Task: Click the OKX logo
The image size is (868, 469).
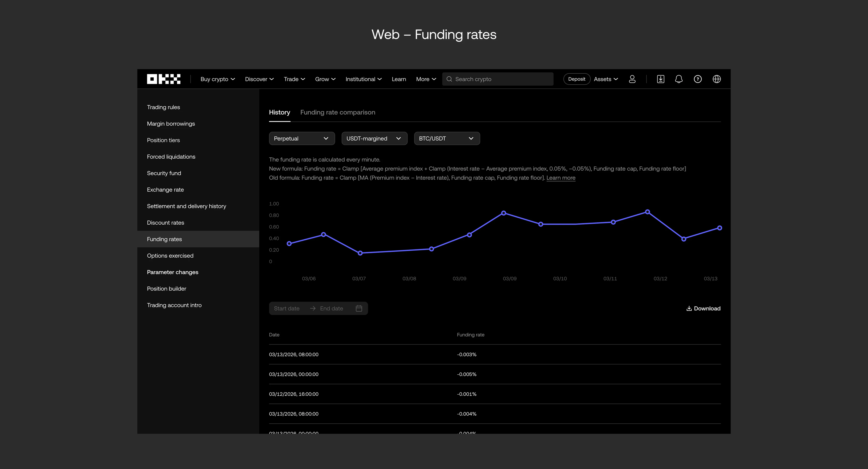Action: 163,79
